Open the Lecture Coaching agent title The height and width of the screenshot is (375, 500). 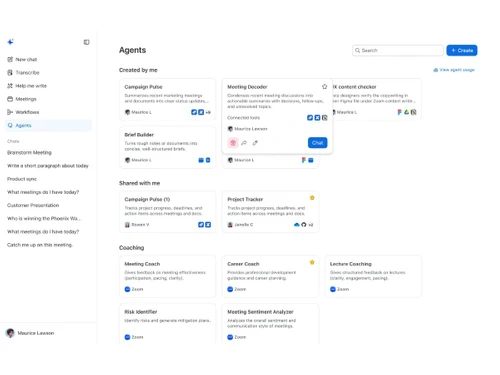pyautogui.click(x=351, y=264)
